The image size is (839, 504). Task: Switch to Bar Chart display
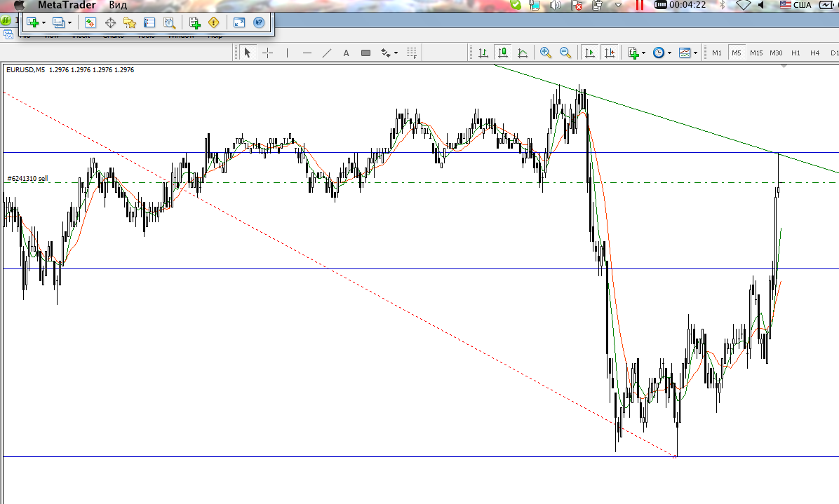(483, 53)
